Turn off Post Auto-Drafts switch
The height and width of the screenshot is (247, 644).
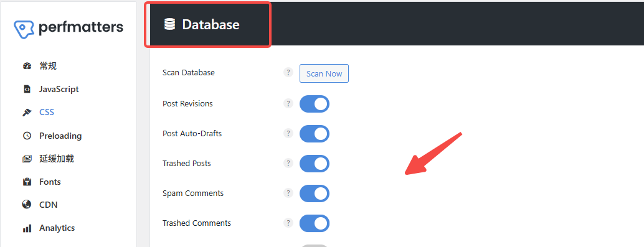click(315, 134)
